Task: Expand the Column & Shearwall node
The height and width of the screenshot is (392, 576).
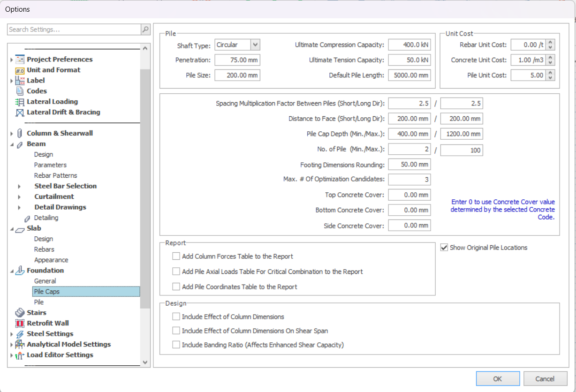Action: 12,134
